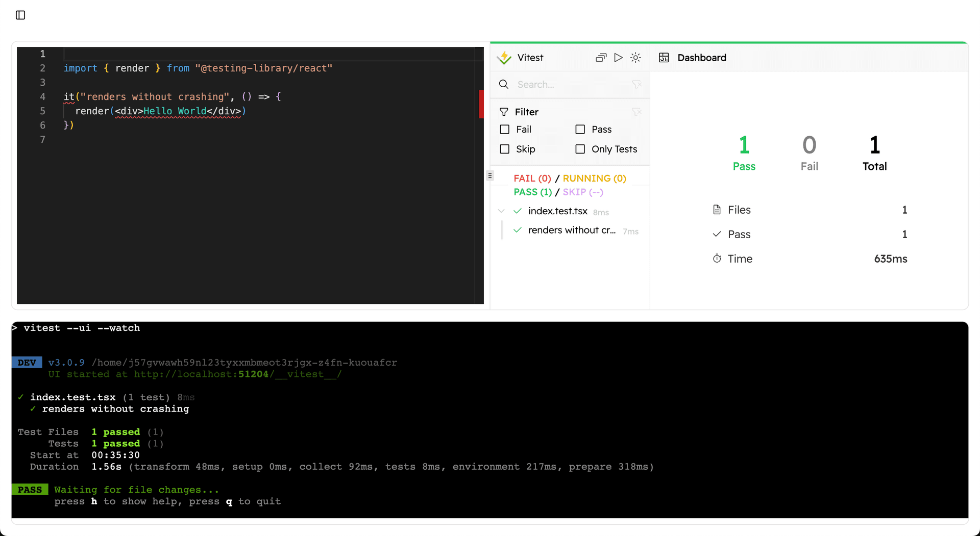Click the panel splitter drag handle
This screenshot has height=536, width=980.
pyautogui.click(x=490, y=175)
